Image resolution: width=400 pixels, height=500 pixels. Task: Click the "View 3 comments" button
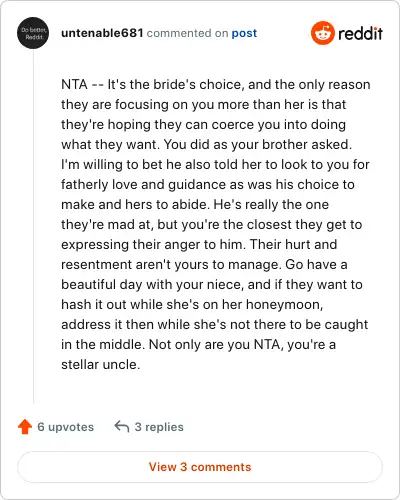point(200,467)
